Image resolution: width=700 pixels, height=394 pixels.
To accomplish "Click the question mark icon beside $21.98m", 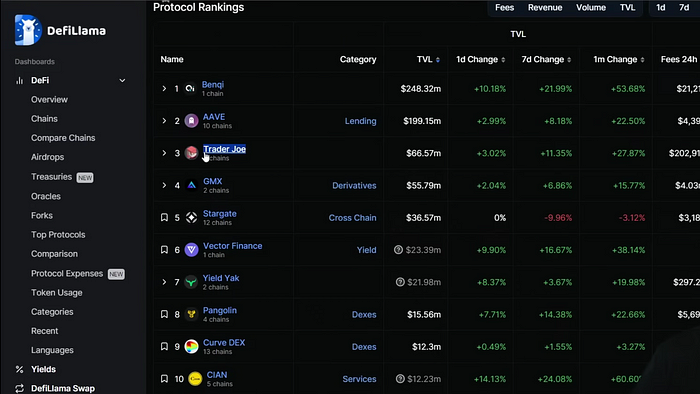I will tap(400, 282).
